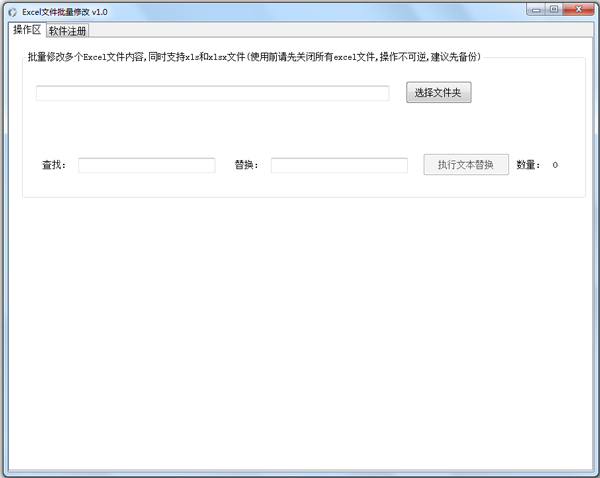This screenshot has width=600, height=478.
Task: Maximize the Excel文件批量修改 window
Action: (x=554, y=10)
